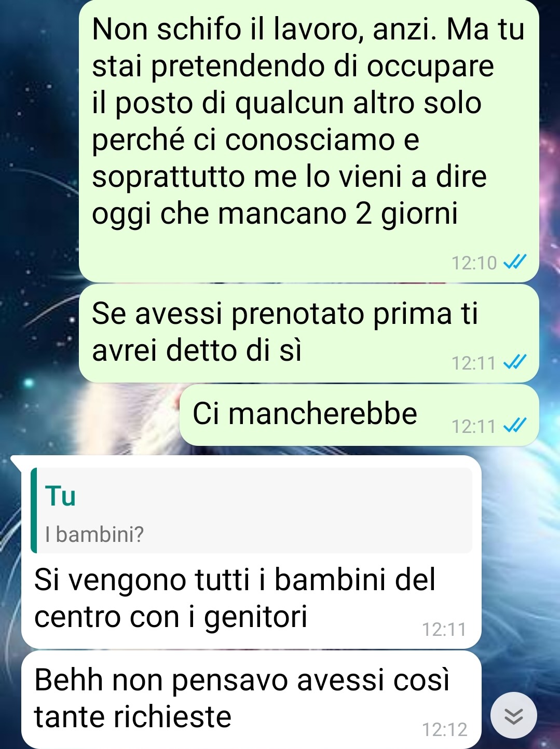The height and width of the screenshot is (749, 560).
Task: Tap blue read ticks on 'Ci mancherebbe' message
Action: tap(515, 426)
